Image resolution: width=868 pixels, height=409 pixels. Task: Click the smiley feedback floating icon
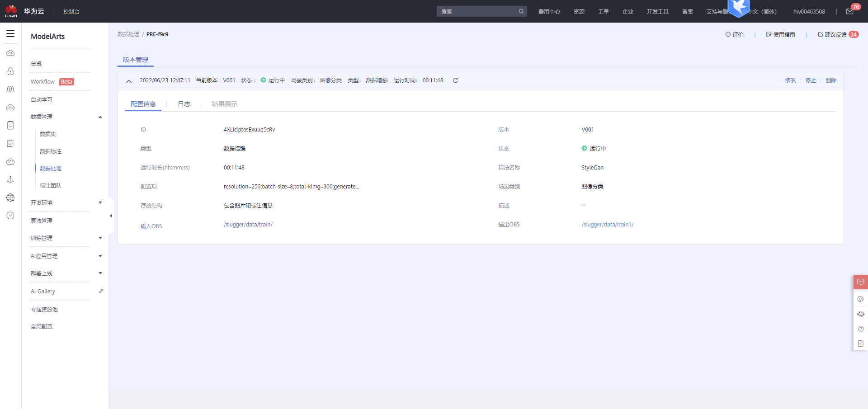(x=861, y=299)
